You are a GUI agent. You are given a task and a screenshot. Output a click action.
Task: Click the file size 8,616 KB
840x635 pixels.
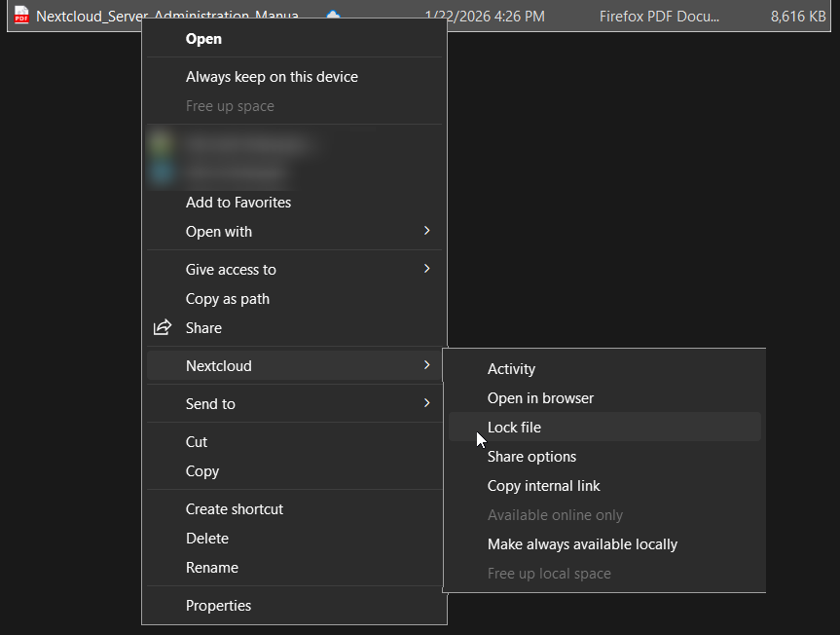click(x=798, y=17)
